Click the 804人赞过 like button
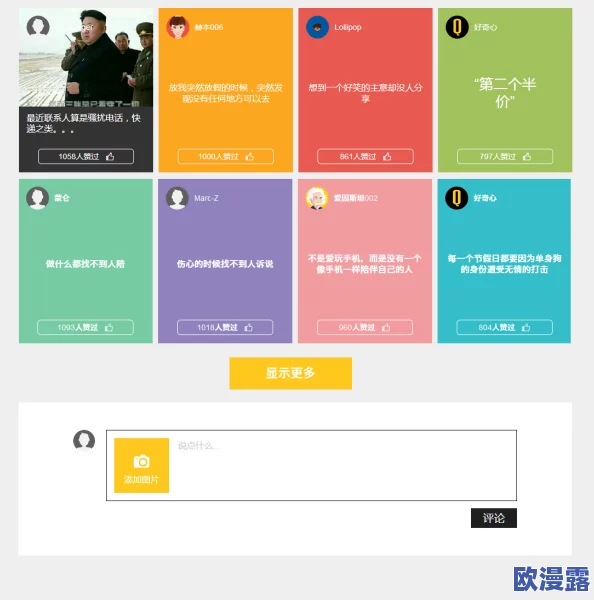The image size is (594, 600). coord(504,327)
